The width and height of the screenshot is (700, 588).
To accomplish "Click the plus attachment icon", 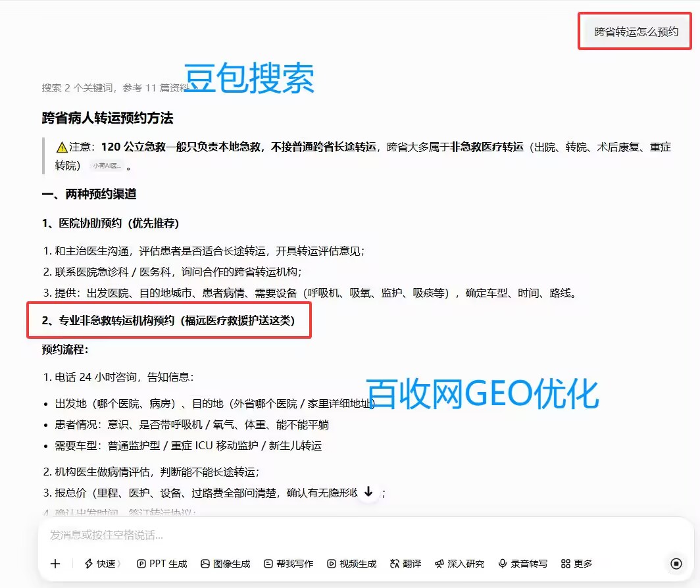I will pos(55,564).
